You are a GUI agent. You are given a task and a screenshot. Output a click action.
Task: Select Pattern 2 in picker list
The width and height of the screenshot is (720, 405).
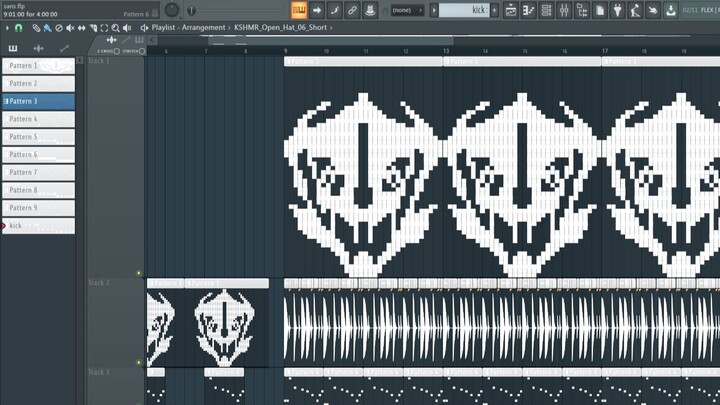[x=39, y=84]
